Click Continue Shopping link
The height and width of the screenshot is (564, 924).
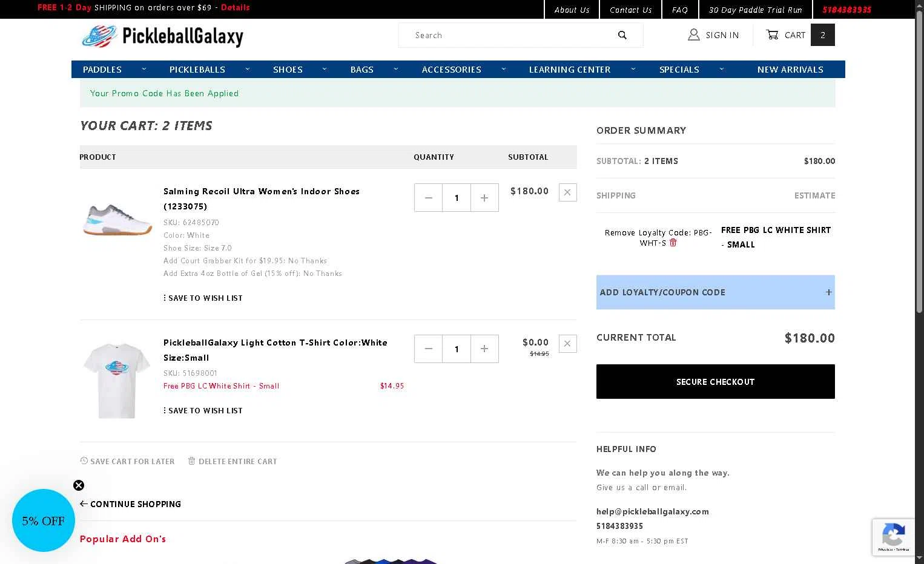(x=130, y=504)
